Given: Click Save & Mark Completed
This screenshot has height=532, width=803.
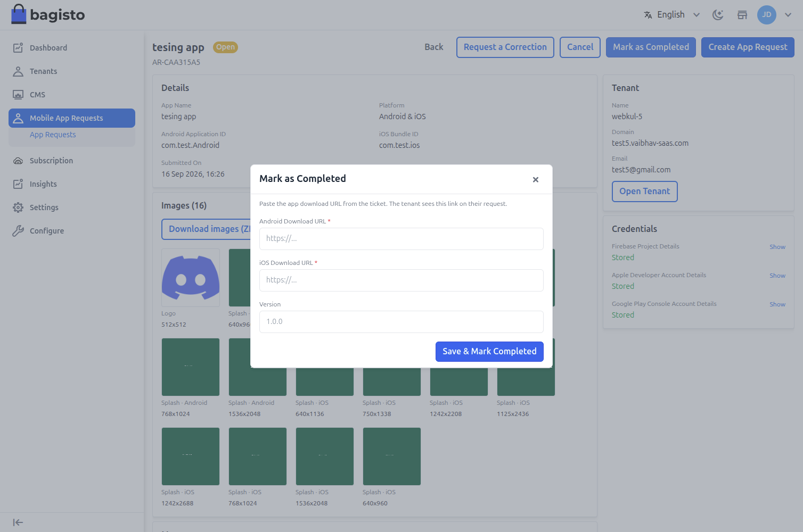Looking at the screenshot, I should (489, 352).
